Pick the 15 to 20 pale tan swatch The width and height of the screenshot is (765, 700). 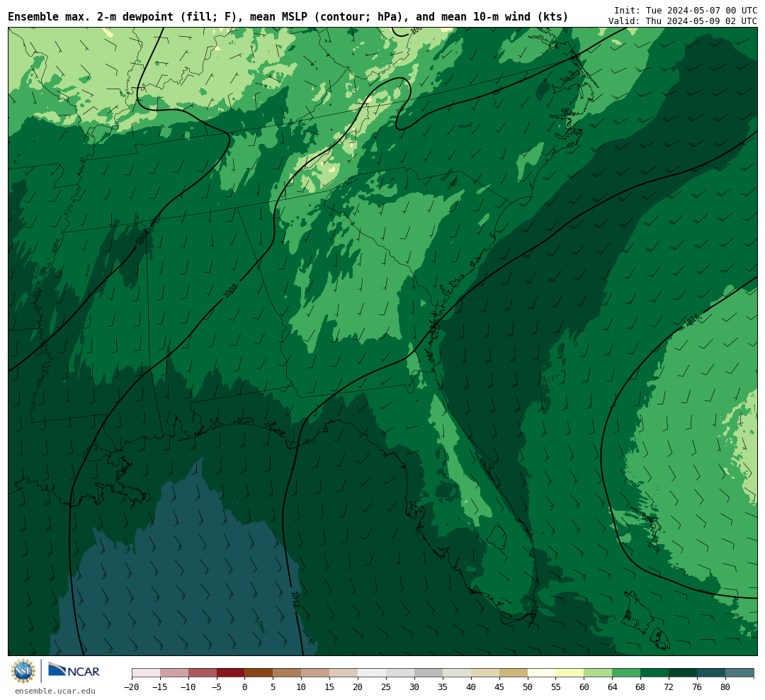point(344,672)
